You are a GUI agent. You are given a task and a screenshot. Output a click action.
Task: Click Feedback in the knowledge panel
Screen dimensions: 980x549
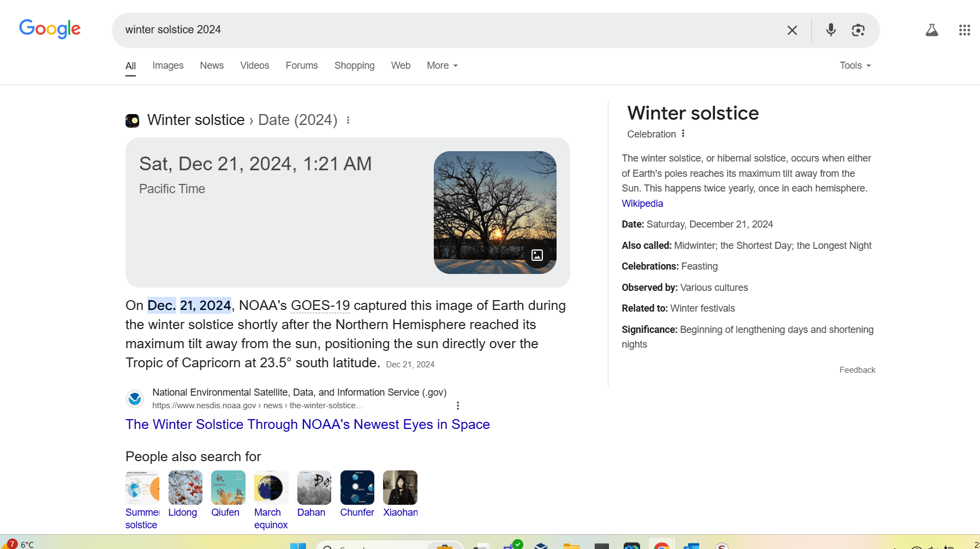[857, 370]
